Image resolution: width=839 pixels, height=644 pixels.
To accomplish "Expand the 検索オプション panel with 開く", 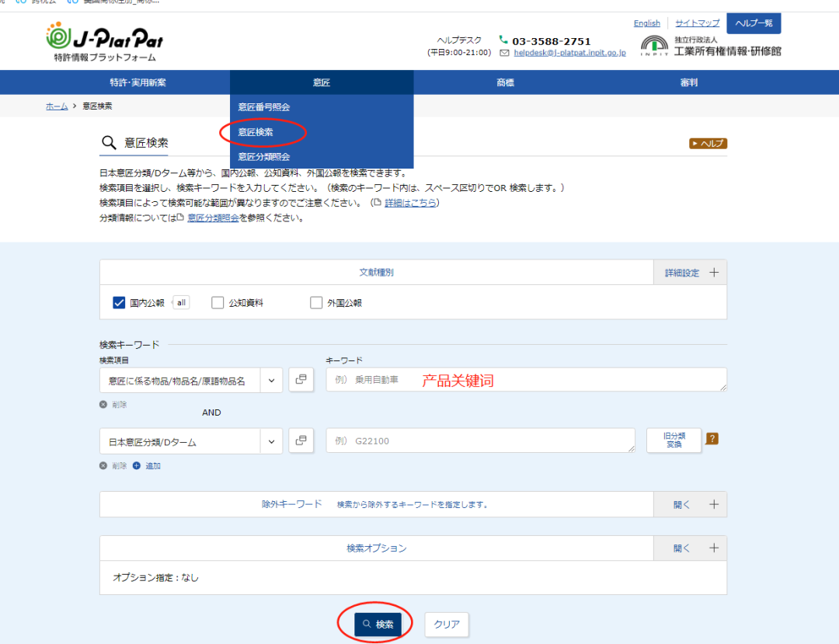I will [690, 548].
